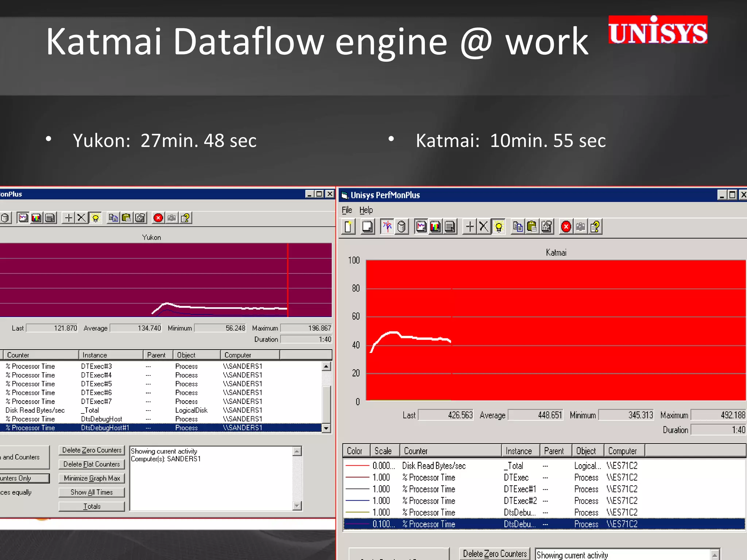Click the Totals button
The width and height of the screenshot is (747, 560).
click(x=92, y=506)
